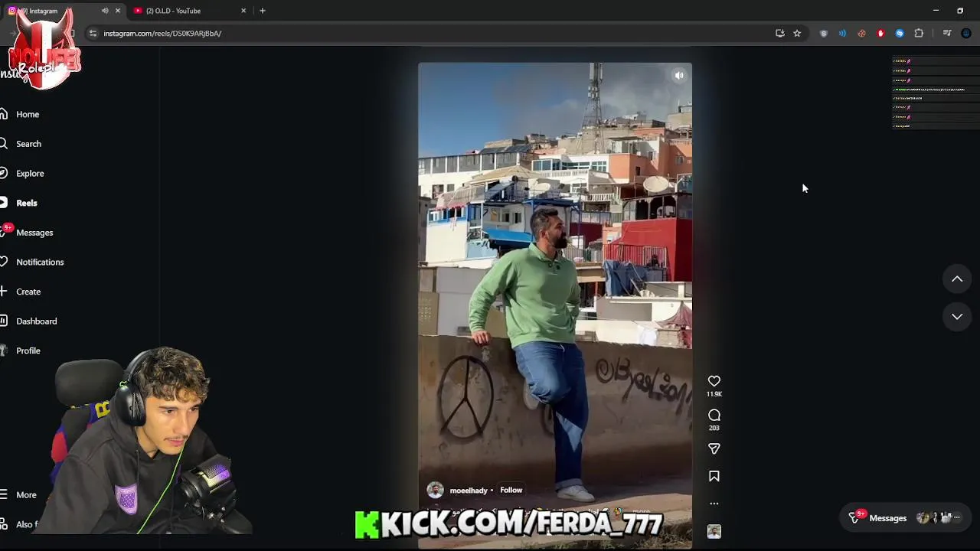980x551 pixels.
Task: Open a new browser tab
Action: [262, 11]
